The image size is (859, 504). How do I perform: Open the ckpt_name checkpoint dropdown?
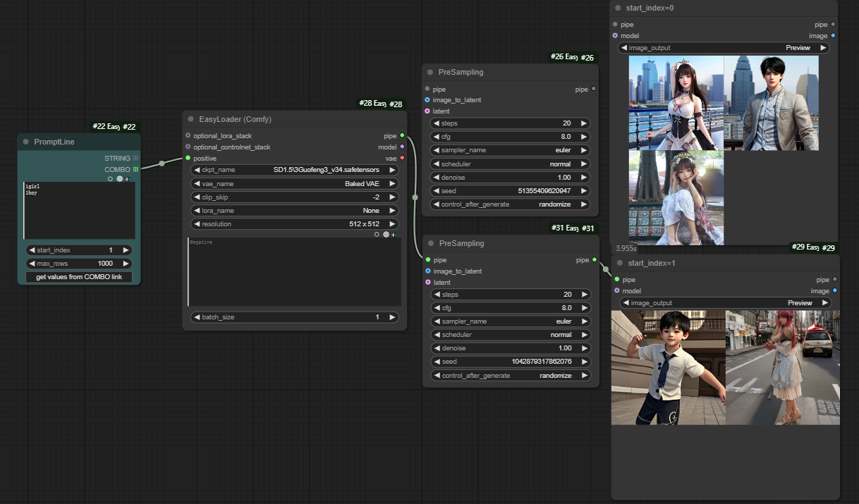click(295, 170)
